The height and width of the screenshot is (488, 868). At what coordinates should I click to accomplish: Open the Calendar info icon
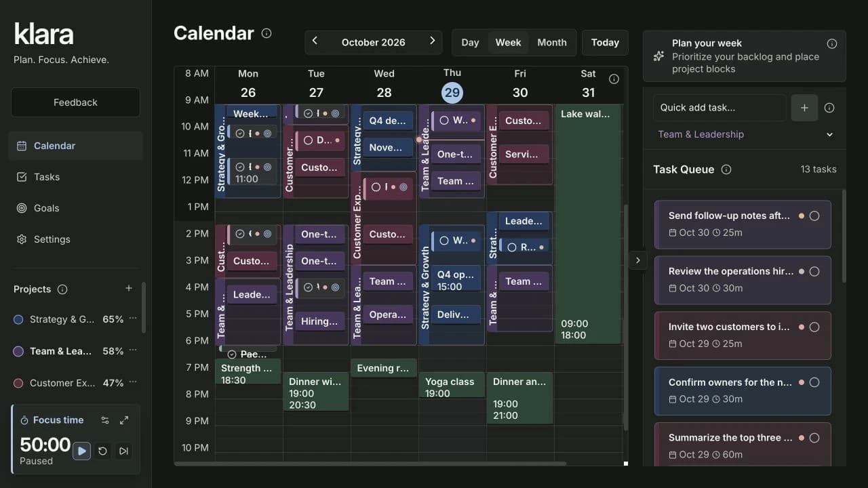(267, 33)
